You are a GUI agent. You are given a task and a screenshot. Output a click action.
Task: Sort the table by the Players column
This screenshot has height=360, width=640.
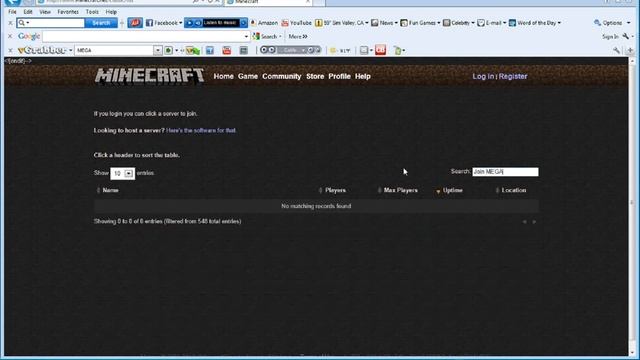(x=335, y=190)
